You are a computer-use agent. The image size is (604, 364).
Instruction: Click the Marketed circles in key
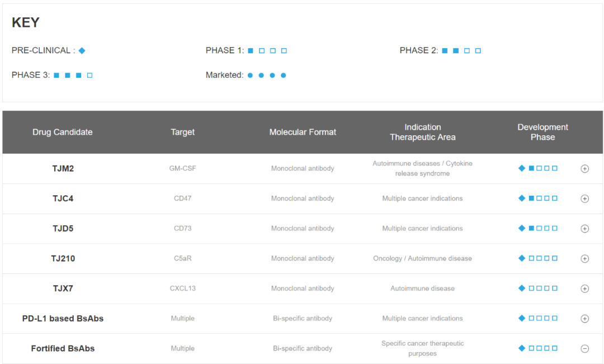[267, 75]
